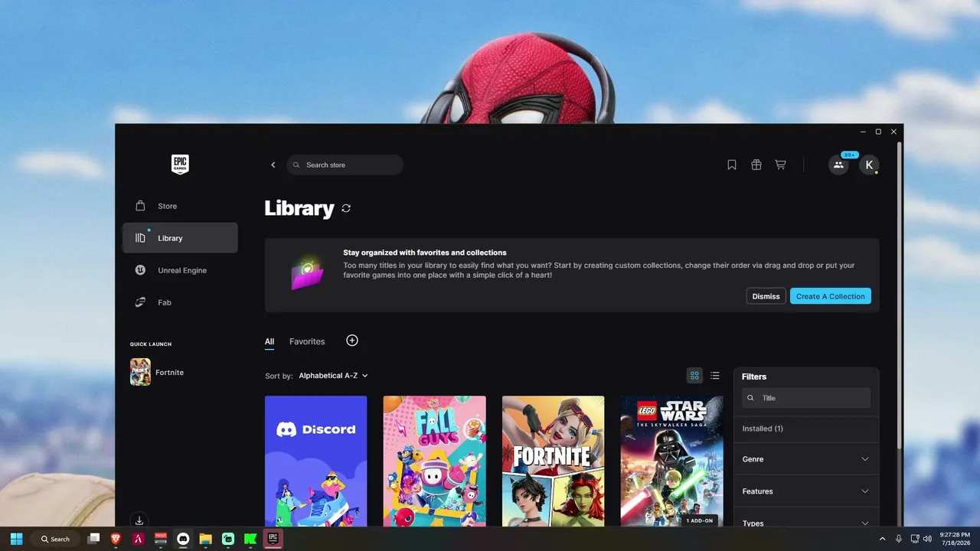Click the microphone icon in the system tray

898,539
